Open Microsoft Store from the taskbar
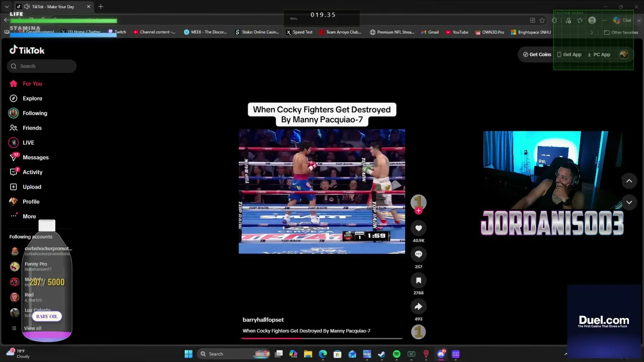644x362 pixels. coord(338,354)
